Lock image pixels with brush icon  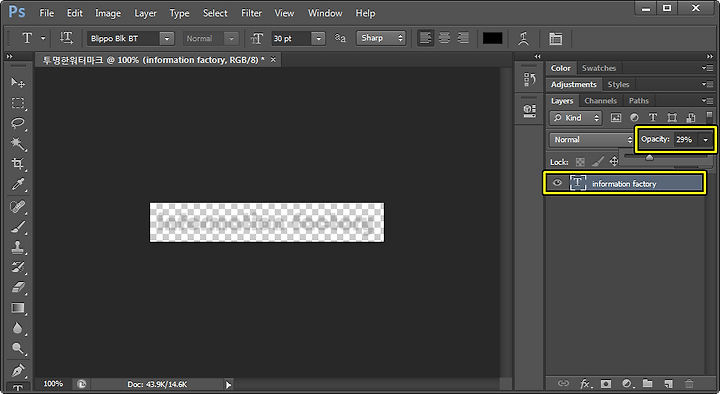tap(597, 162)
